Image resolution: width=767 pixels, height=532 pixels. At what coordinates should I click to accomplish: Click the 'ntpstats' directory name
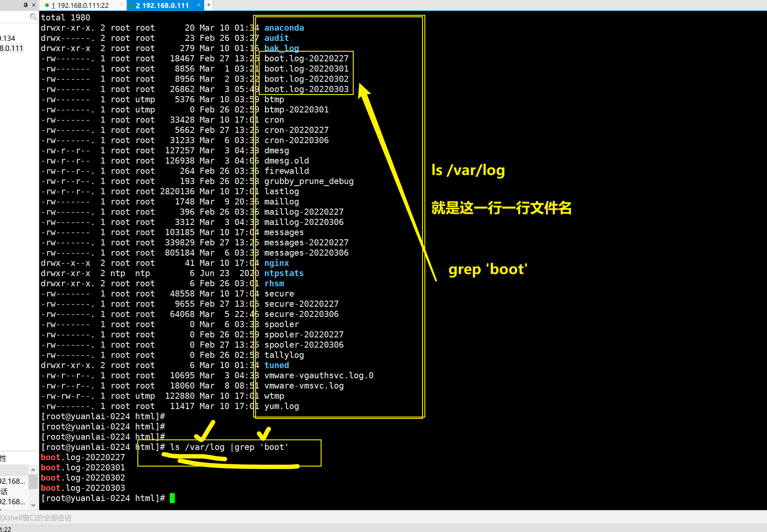point(284,273)
